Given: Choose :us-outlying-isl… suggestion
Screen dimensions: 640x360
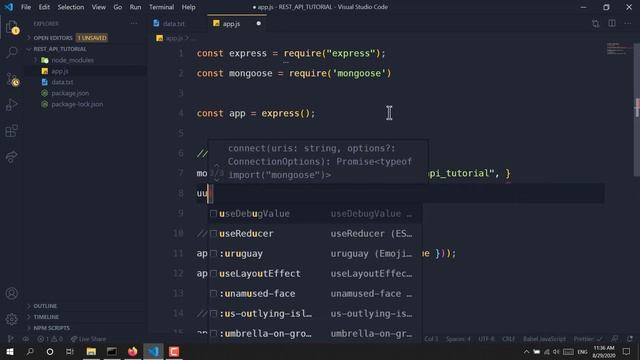Looking at the screenshot, I should 315,313.
